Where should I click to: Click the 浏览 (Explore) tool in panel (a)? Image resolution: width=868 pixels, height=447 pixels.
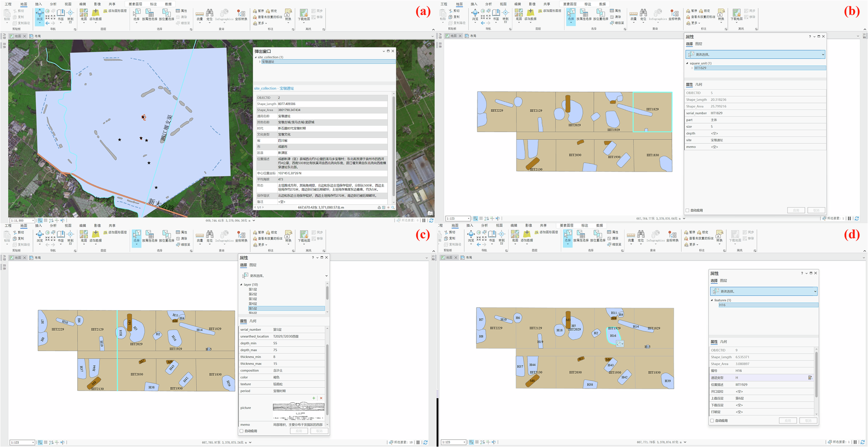coord(40,14)
